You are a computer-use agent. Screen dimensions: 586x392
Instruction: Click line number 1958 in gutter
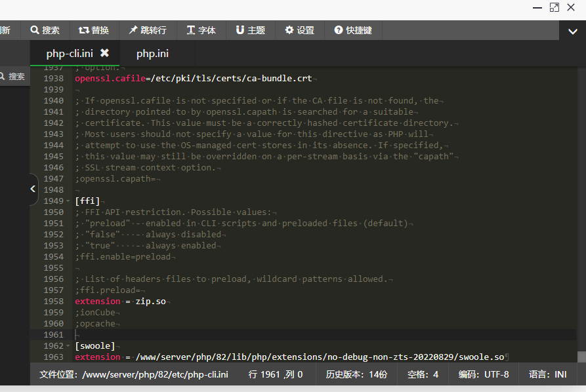(53, 302)
